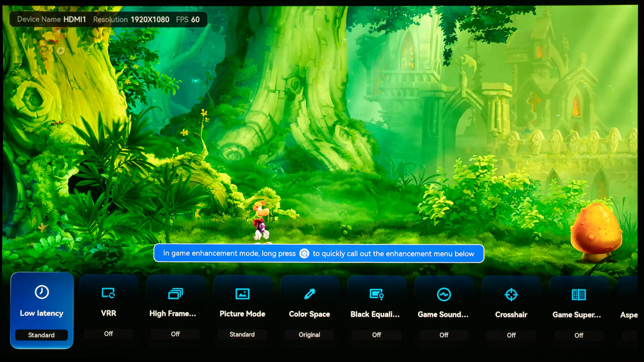Select the Low latency clock icon
Screen dimensions: 644x362
tap(42, 292)
